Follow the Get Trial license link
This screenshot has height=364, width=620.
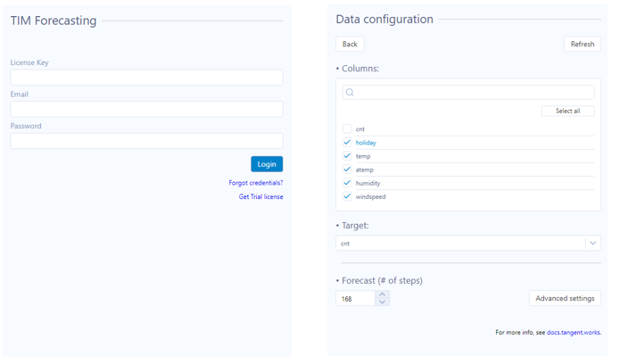tap(260, 196)
